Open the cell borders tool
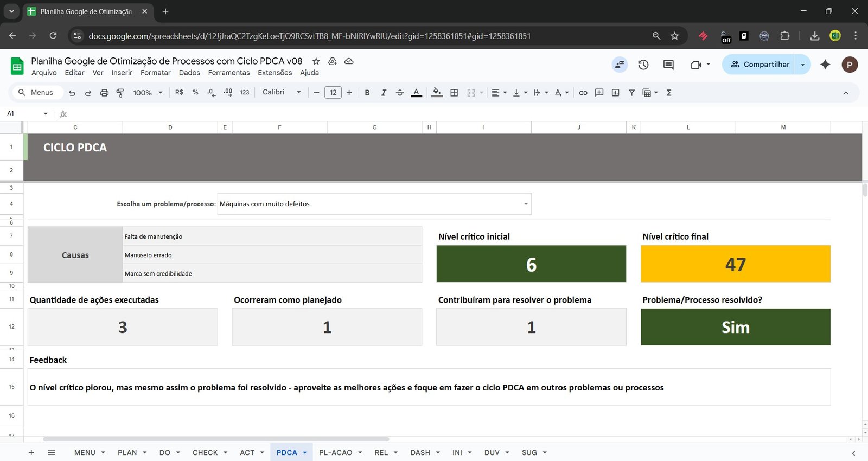This screenshot has height=461, width=868. 455,93
